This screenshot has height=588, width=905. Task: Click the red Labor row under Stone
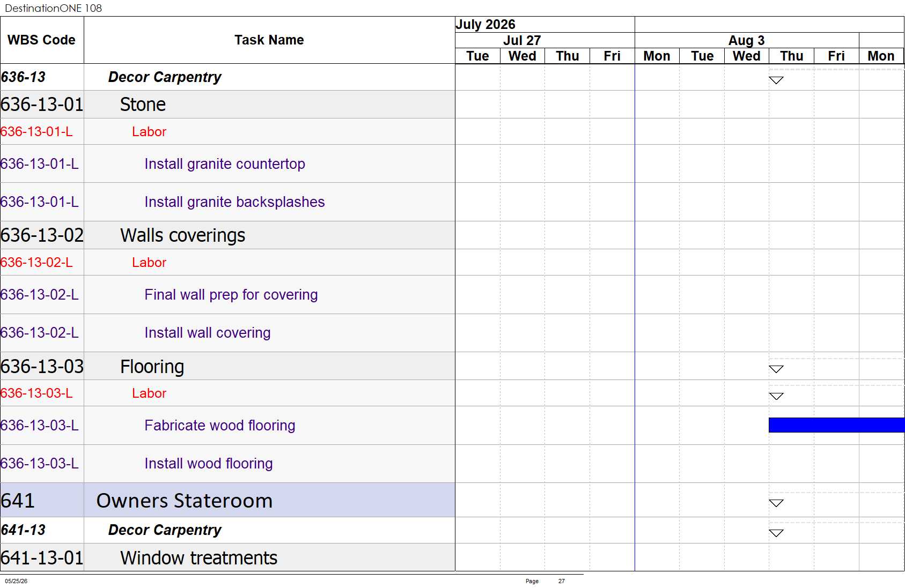[x=227, y=132]
